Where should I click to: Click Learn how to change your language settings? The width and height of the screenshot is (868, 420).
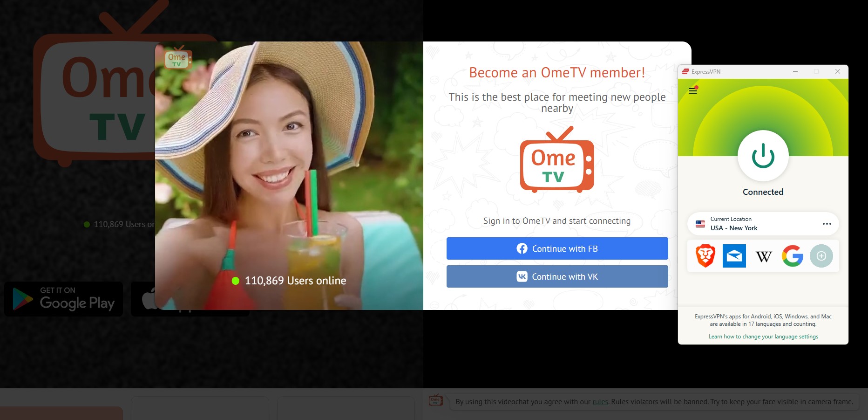click(x=763, y=336)
